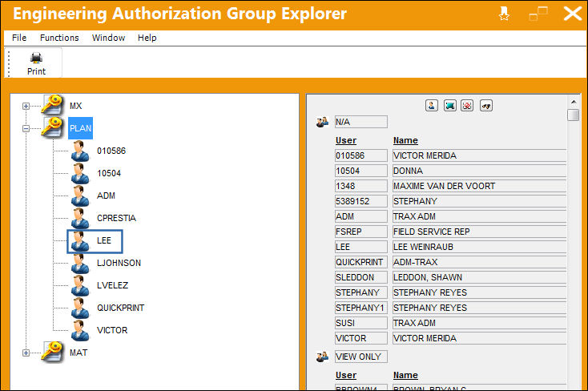
Task: Sort by the first Name column header
Action: [405, 140]
